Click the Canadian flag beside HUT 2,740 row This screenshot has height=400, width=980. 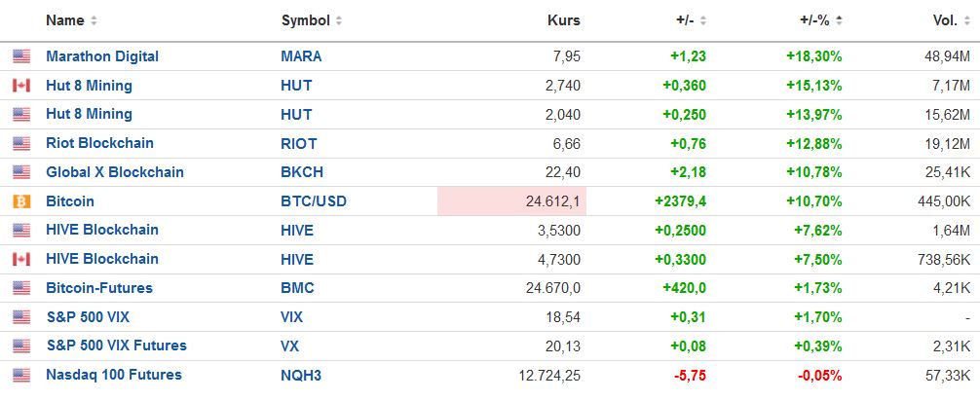pos(21,86)
